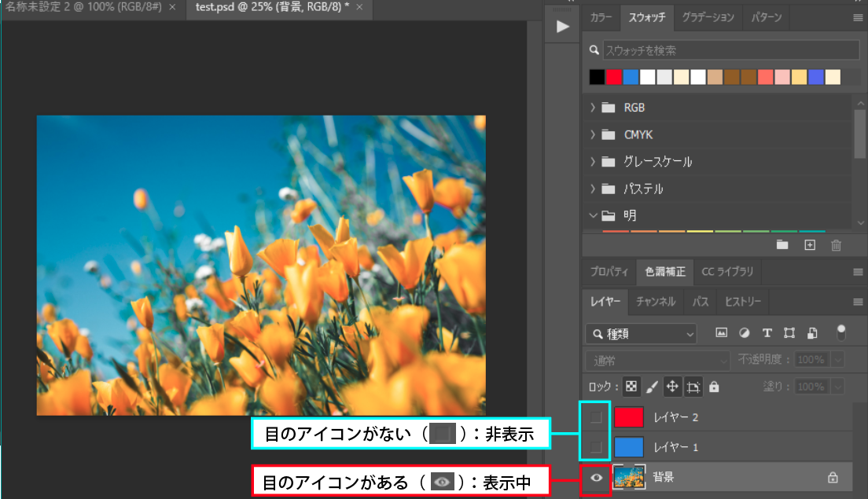This screenshot has width=868, height=499.
Task: Click the レイヤー 2 layer name
Action: tap(676, 418)
